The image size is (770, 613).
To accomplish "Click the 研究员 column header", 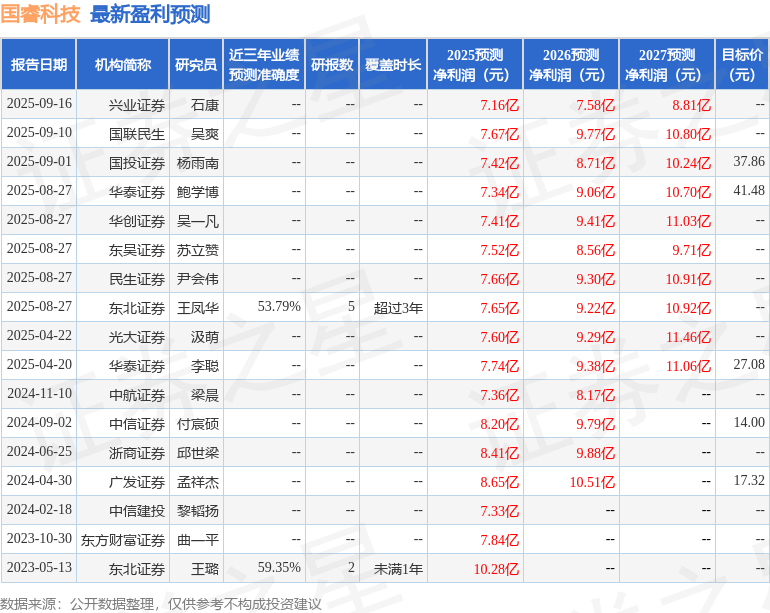I will [196, 64].
